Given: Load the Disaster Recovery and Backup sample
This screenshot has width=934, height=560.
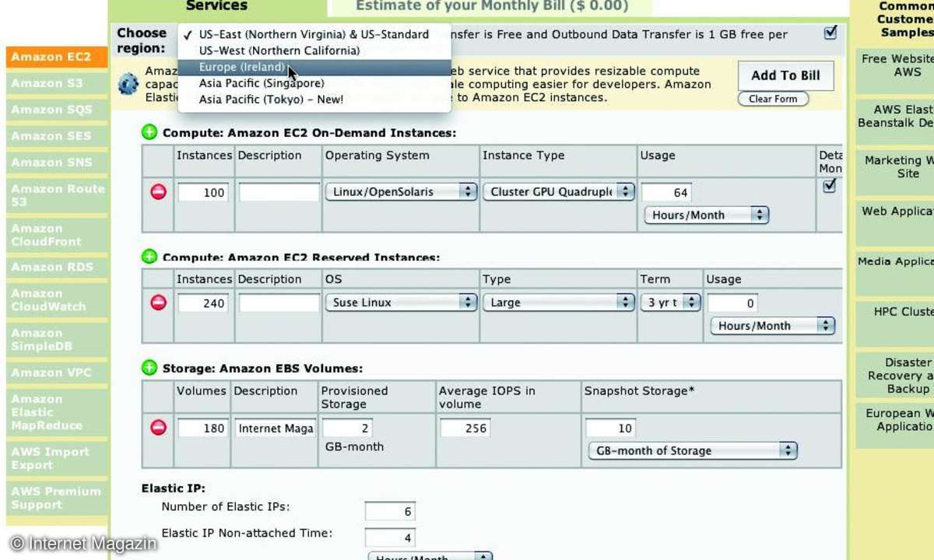Looking at the screenshot, I should 895,376.
